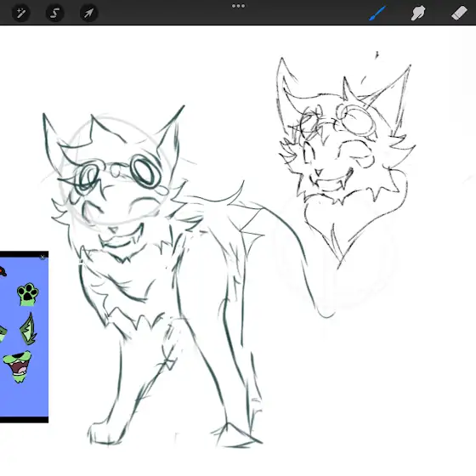The height and width of the screenshot is (476, 476).
Task: Close the reference image window
Action: 42,257
